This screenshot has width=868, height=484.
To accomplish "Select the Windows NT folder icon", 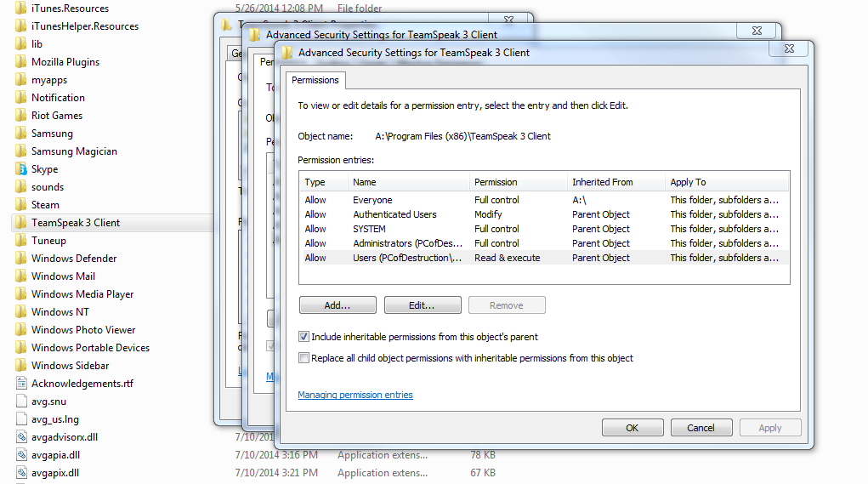I will 21,312.
